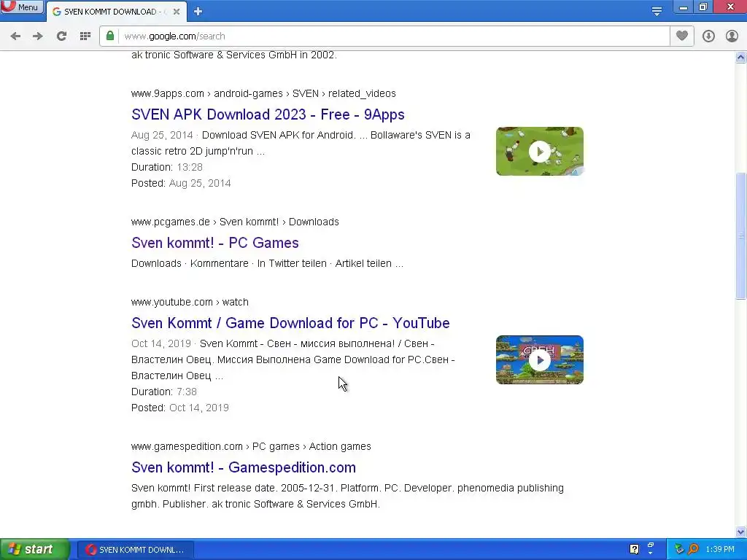Click the scrollbar up arrow
This screenshot has width=747, height=560.
[x=741, y=58]
